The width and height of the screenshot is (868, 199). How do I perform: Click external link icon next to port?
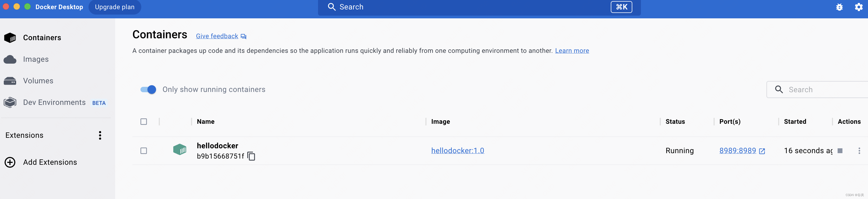click(x=762, y=151)
